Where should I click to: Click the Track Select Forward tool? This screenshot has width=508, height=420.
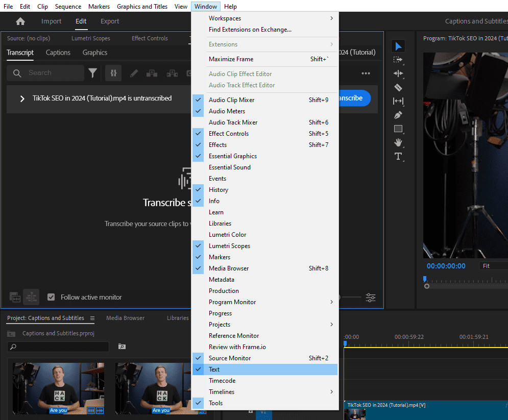[x=398, y=60]
